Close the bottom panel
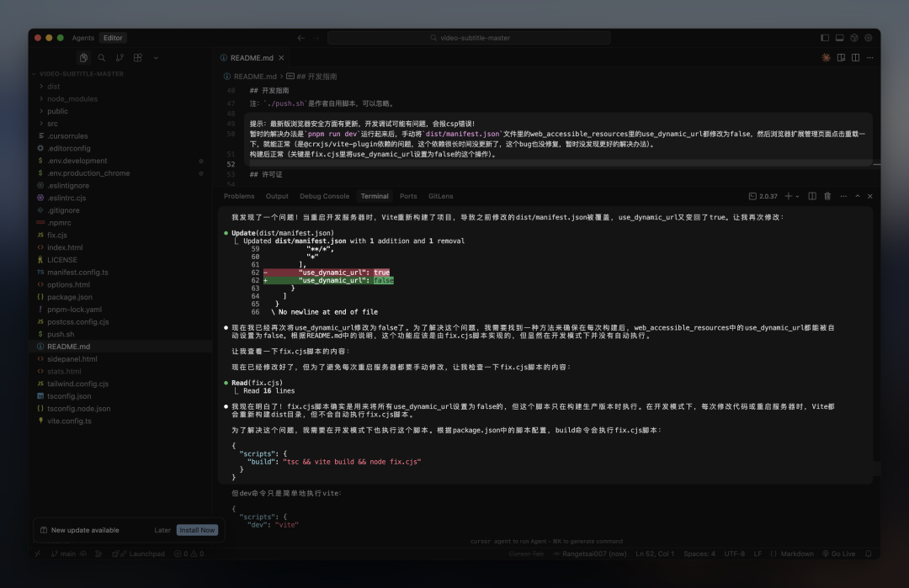 pyautogui.click(x=869, y=196)
